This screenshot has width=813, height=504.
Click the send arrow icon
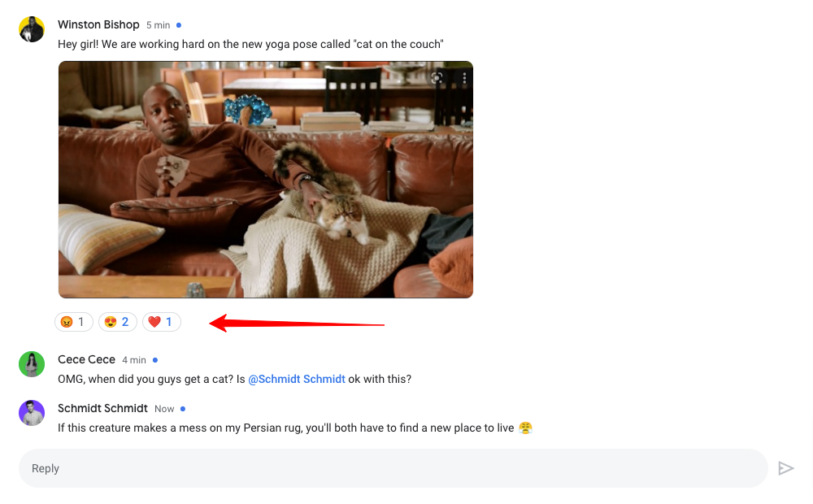coord(785,468)
